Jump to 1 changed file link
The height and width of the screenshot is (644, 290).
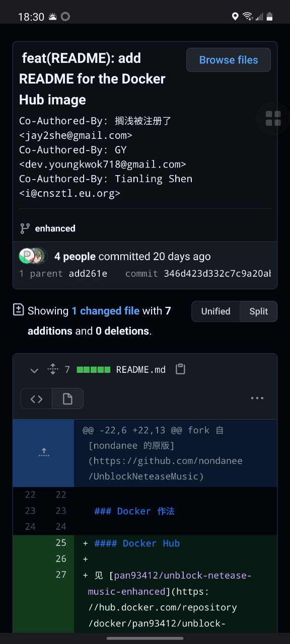pyautogui.click(x=105, y=311)
